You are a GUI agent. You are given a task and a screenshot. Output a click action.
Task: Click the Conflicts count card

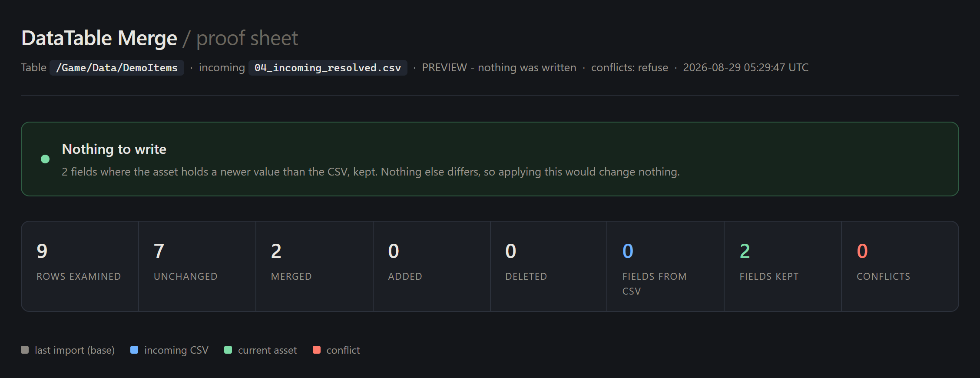[900, 266]
